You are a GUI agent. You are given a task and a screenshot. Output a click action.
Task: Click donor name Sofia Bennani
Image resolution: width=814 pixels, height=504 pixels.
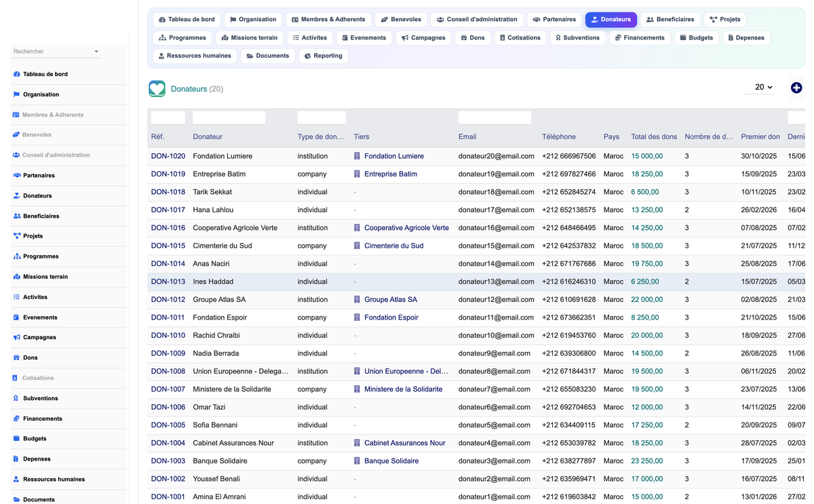[x=215, y=425]
